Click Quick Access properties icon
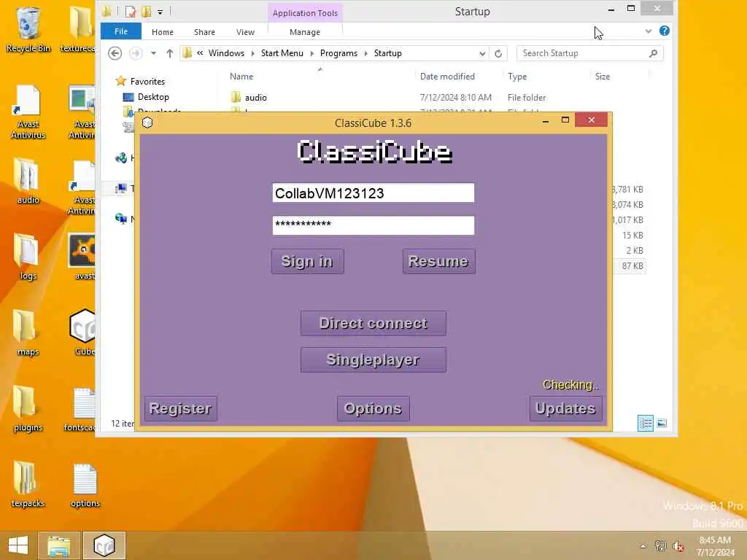 tap(131, 12)
